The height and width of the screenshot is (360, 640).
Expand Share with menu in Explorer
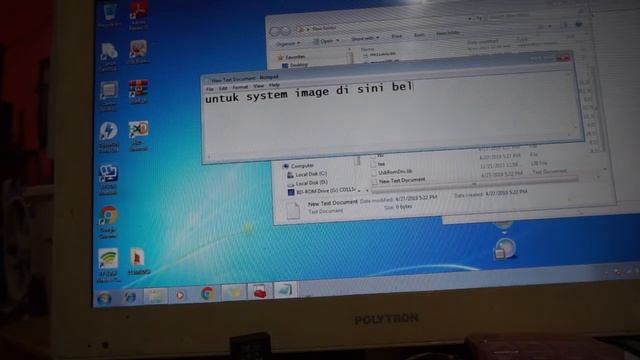coord(365,38)
